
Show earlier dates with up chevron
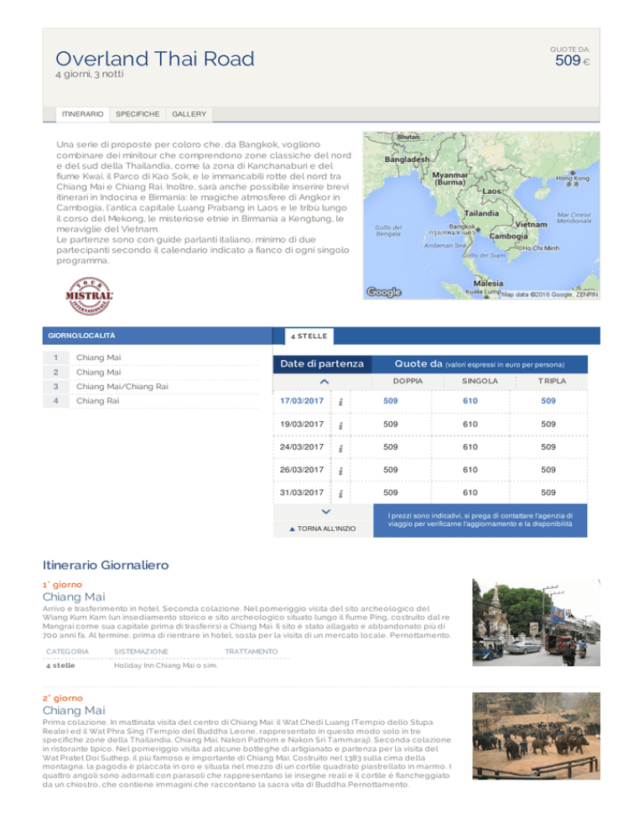[325, 382]
